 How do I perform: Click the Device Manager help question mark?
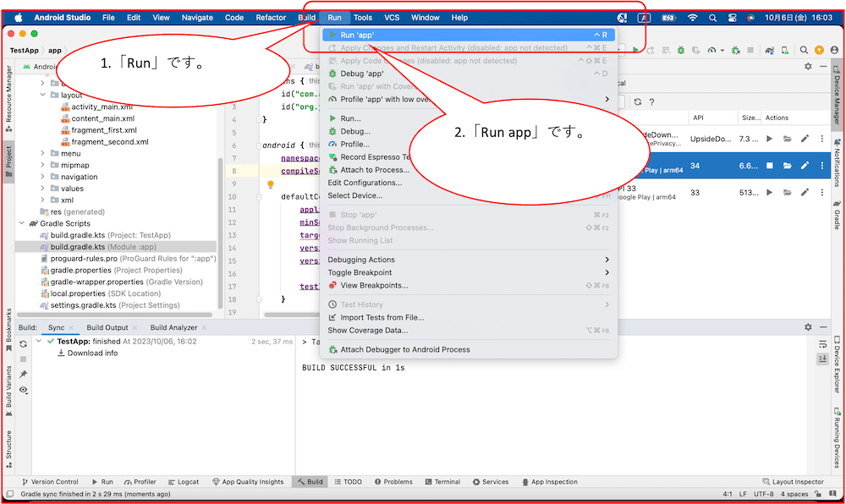[651, 101]
